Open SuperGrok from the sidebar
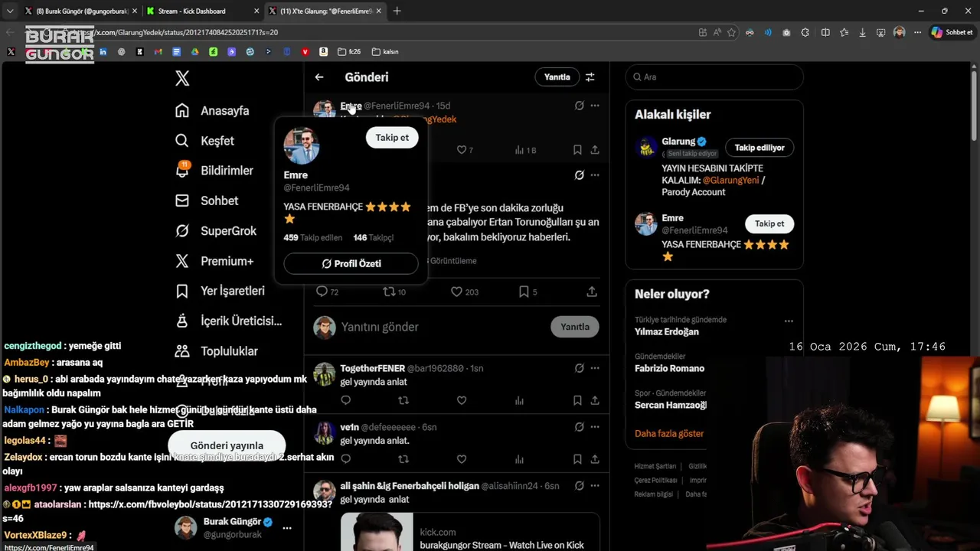 (x=216, y=231)
